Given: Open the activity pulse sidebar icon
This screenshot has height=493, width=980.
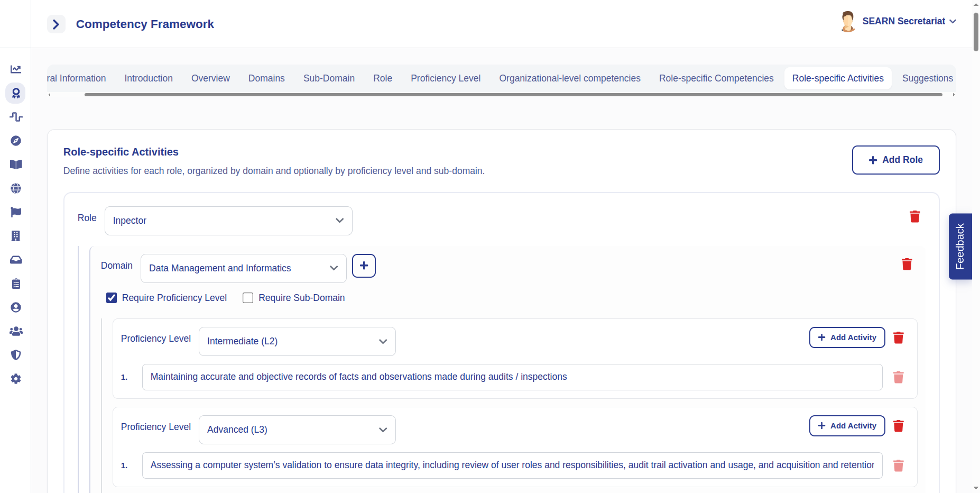Looking at the screenshot, I should coord(16,117).
